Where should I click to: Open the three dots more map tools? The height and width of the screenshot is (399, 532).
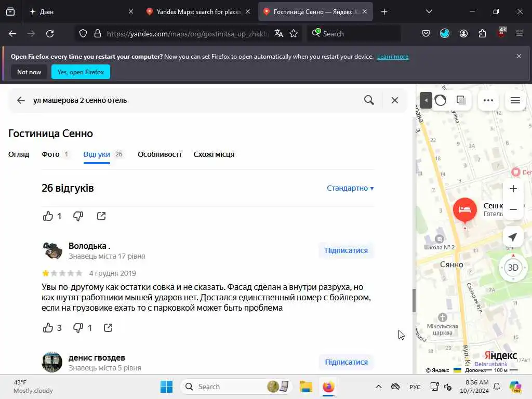[488, 100]
